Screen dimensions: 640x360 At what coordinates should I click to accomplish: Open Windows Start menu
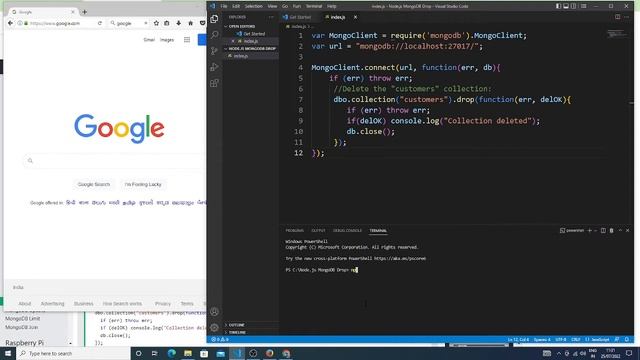pyautogui.click(x=8, y=353)
